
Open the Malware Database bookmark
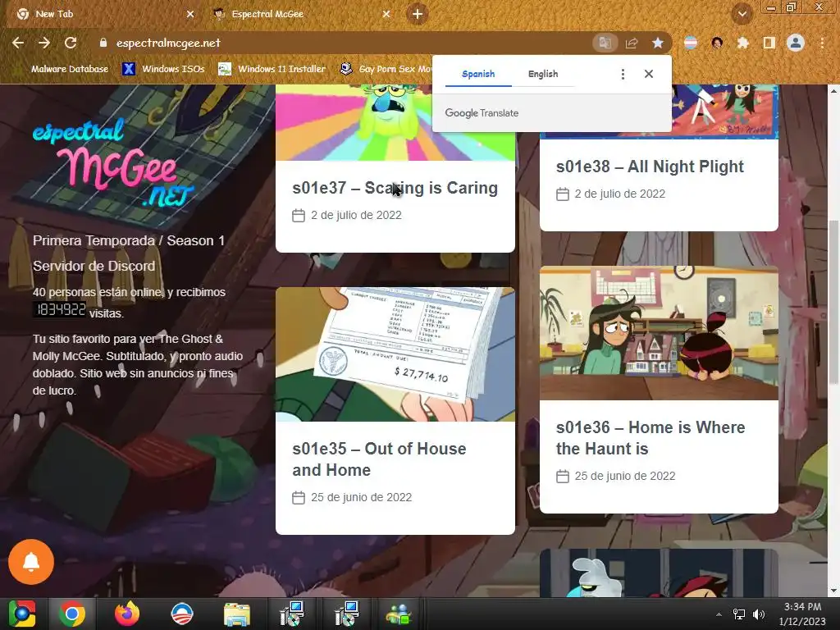pos(61,69)
